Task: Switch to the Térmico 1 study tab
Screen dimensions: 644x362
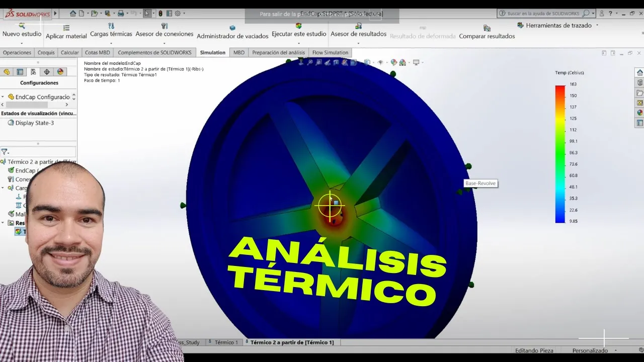Action: point(223,342)
